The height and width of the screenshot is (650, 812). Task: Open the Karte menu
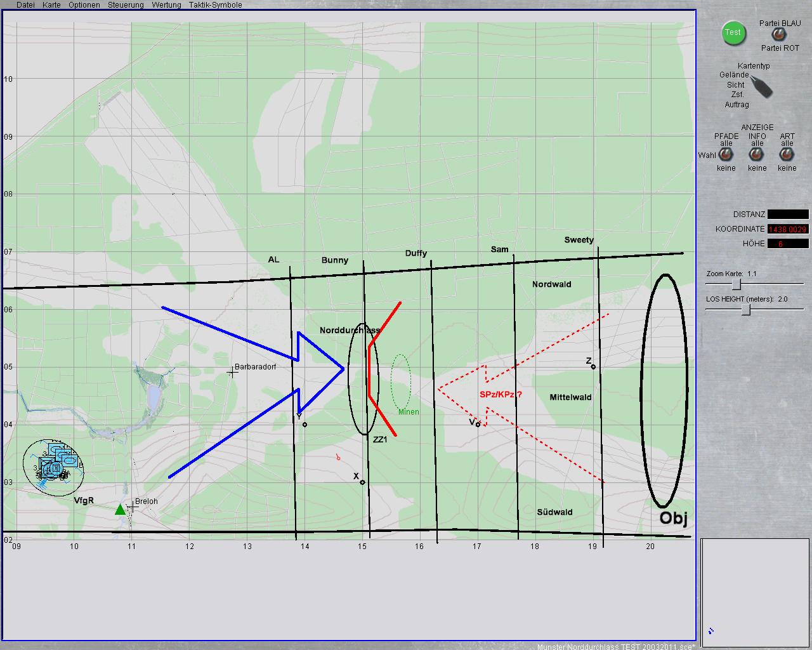(51, 5)
